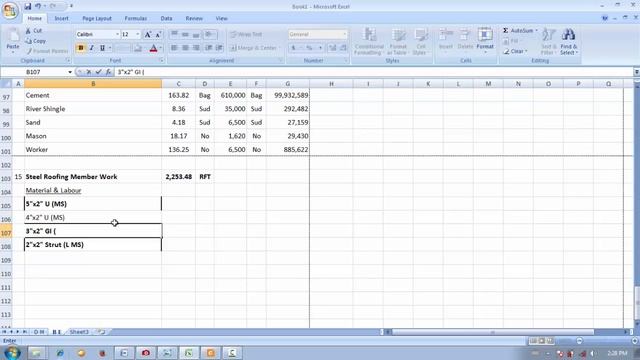Image resolution: width=640 pixels, height=360 pixels.
Task: Toggle Italic formatting button
Action: coord(91,48)
